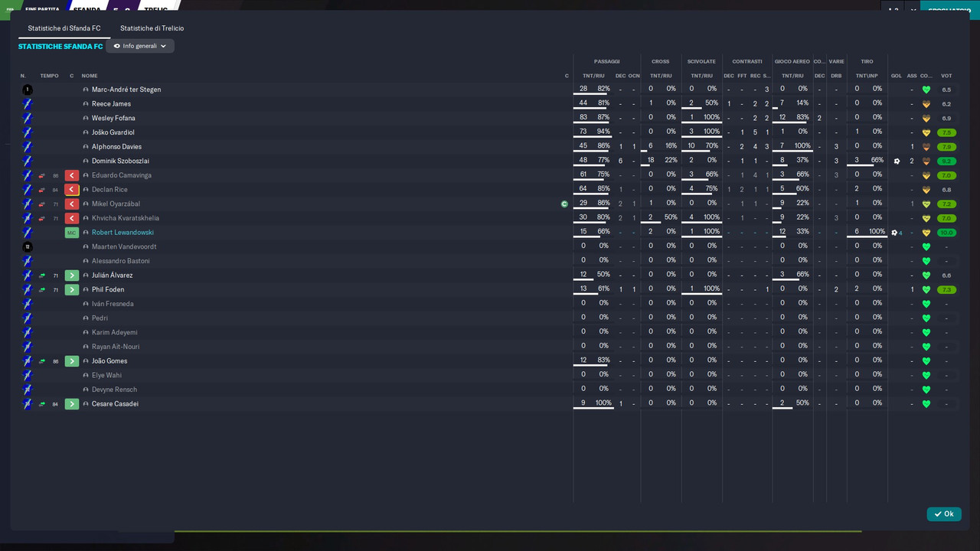Click condition heart icon for Elye Wahi
Viewport: 980px width, 551px height.
pos(926,375)
